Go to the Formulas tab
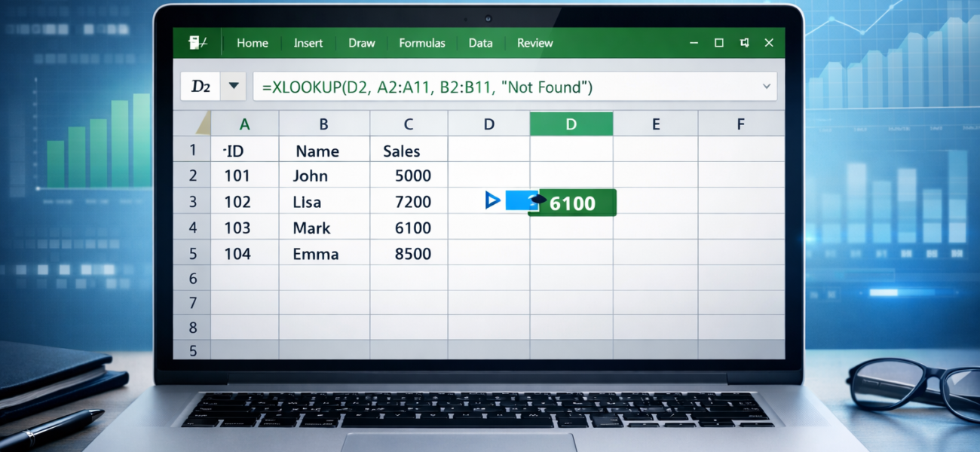Image resolution: width=980 pixels, height=452 pixels. coord(422,43)
